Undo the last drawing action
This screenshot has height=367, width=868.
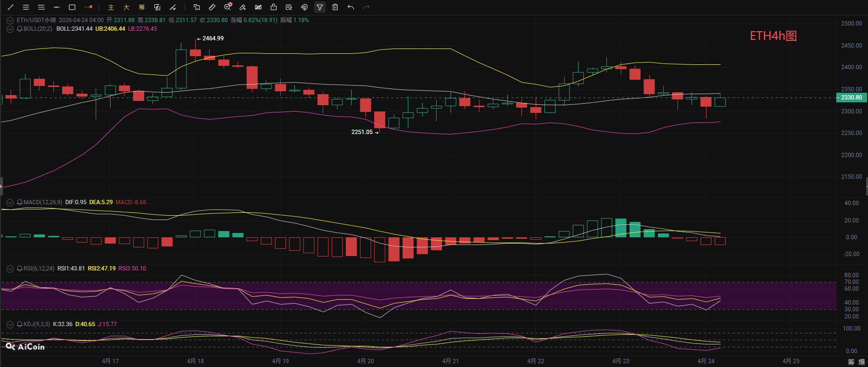[351, 7]
